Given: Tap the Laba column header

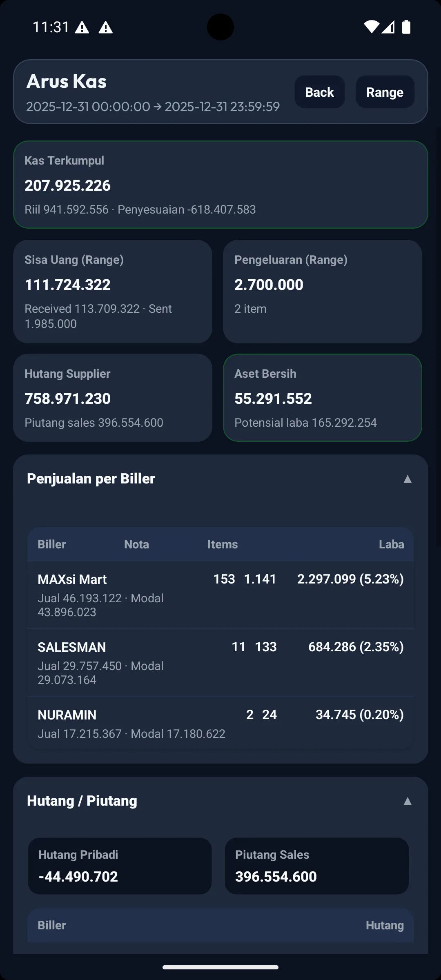Looking at the screenshot, I should click(391, 544).
